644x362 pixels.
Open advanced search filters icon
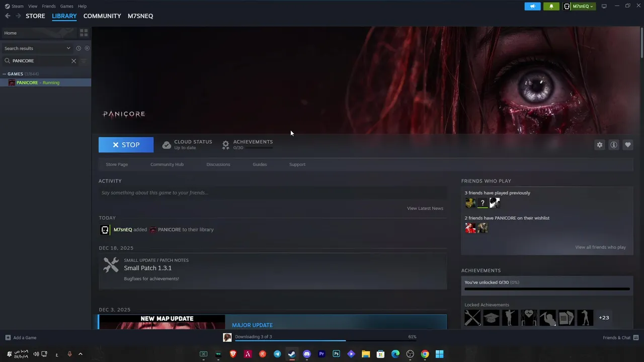click(84, 61)
